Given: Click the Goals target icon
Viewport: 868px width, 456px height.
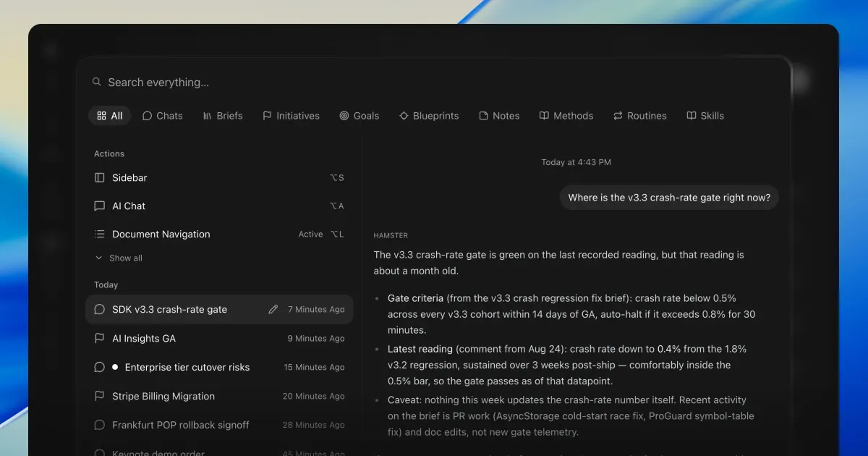Looking at the screenshot, I should click(x=344, y=116).
